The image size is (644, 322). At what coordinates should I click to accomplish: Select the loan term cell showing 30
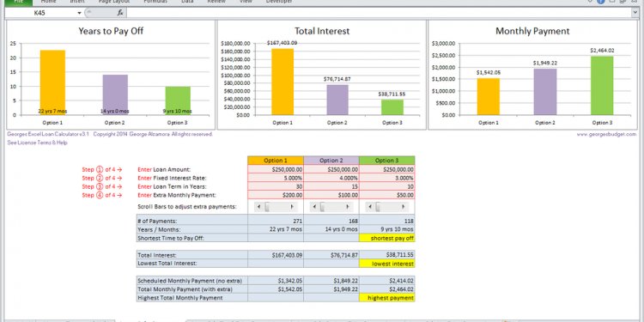point(276,186)
